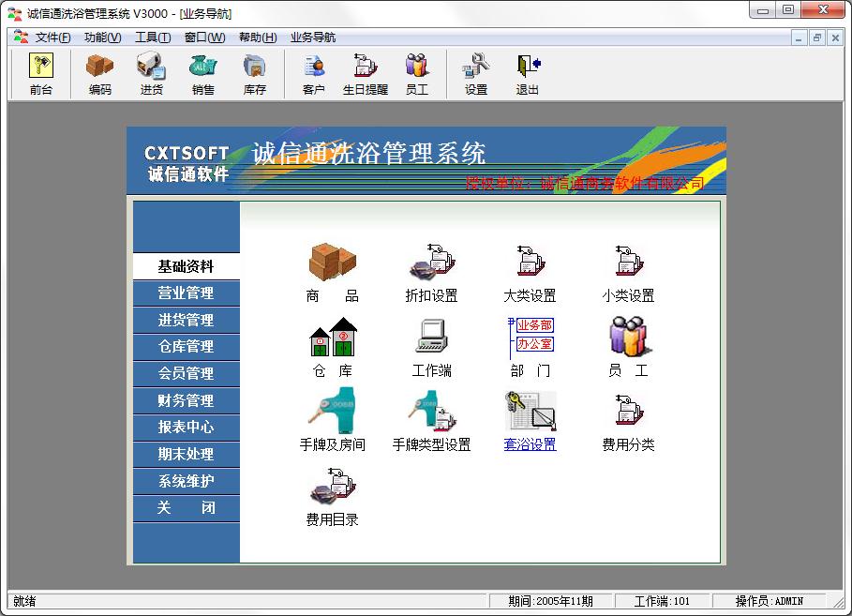Open the 手牌类型设置 icon

coord(431,413)
